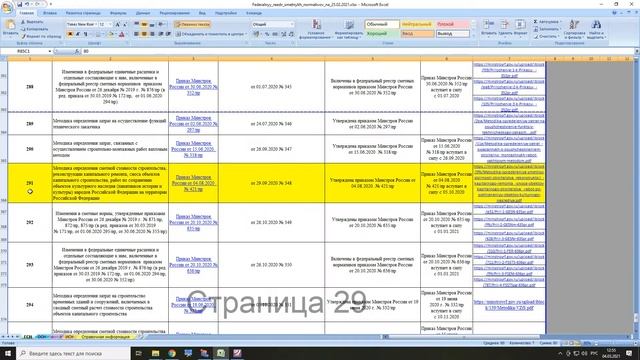Apply the Нейтральный cell style
Screen dimensions: 640x360
click(x=417, y=24)
